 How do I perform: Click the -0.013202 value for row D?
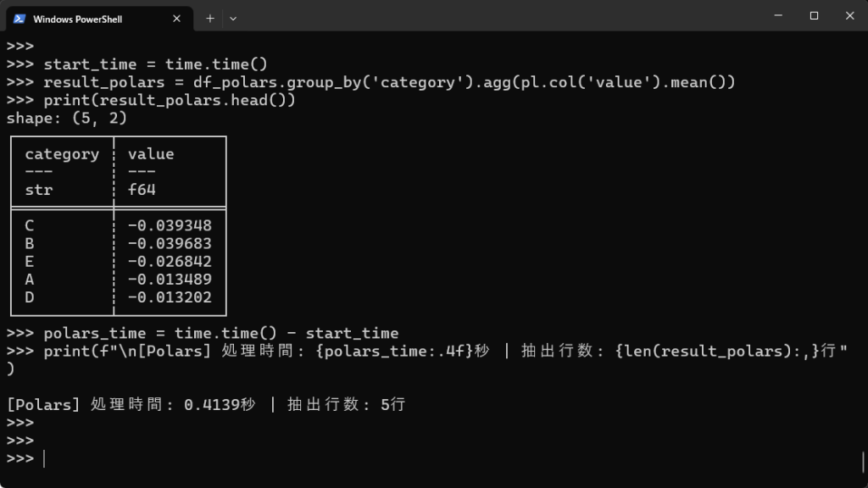(x=170, y=297)
